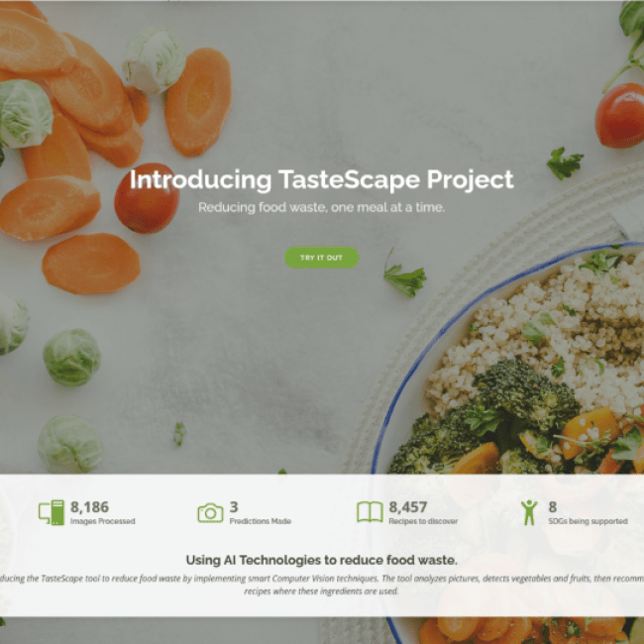Viewport: 644px width, 644px height.
Task: Click the number 8 SDGs counter
Action: tap(553, 507)
